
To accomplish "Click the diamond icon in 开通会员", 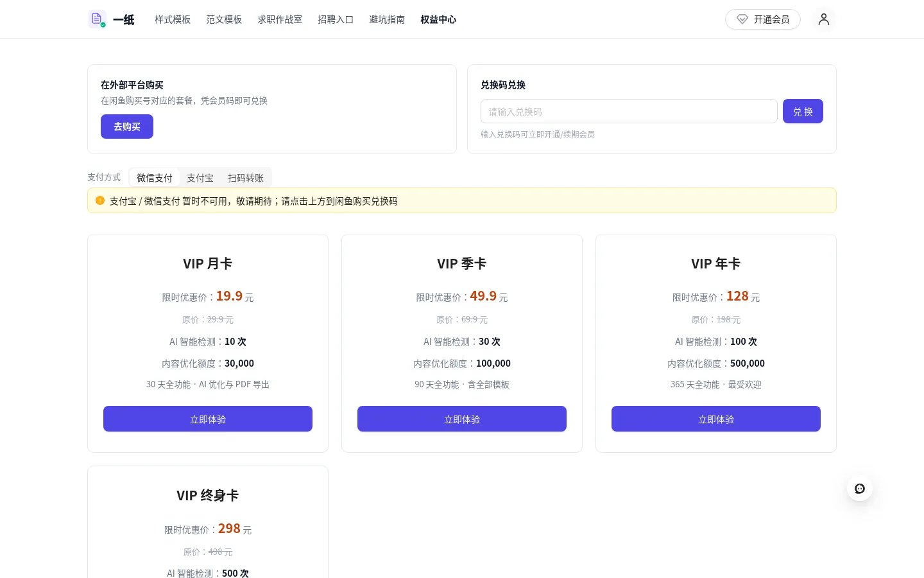I will click(x=742, y=19).
